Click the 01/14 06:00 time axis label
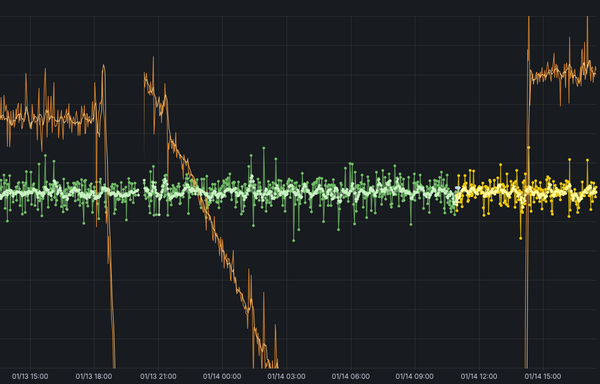Image resolution: width=600 pixels, height=384 pixels. point(351,376)
